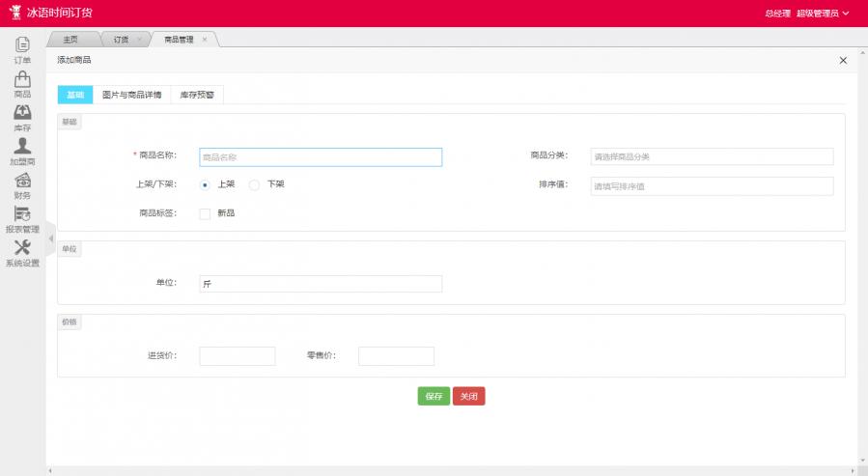The height and width of the screenshot is (476, 868).
Task: Select the 下架 radio button
Action: pos(255,184)
